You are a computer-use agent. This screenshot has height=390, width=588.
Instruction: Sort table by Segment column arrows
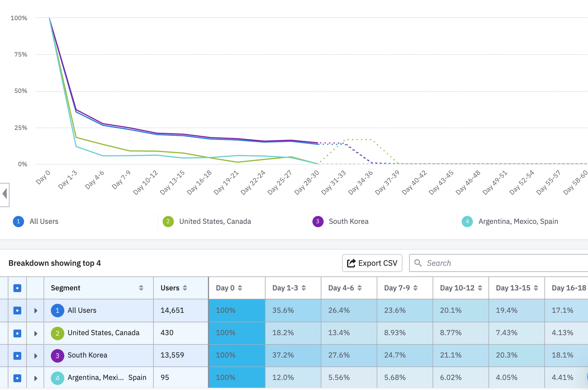(141, 288)
